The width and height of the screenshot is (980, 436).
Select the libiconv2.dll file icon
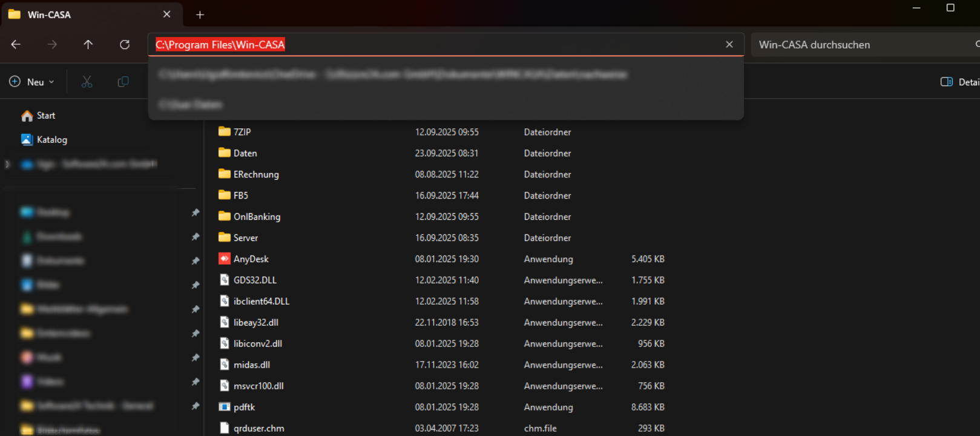[225, 343]
